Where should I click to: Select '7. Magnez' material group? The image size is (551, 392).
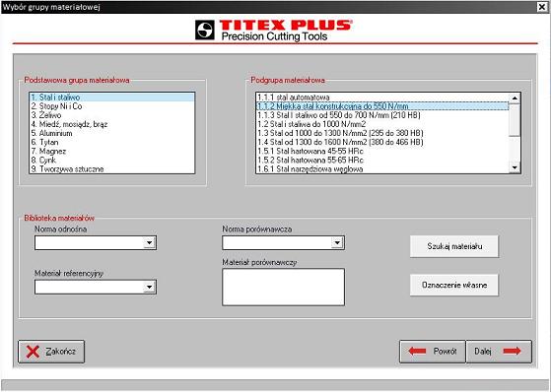112,151
